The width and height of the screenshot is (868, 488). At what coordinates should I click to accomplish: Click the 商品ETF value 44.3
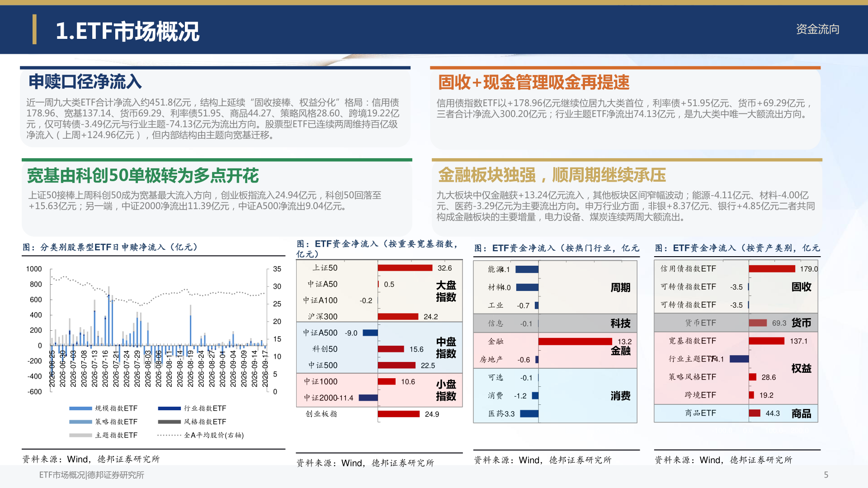(773, 413)
